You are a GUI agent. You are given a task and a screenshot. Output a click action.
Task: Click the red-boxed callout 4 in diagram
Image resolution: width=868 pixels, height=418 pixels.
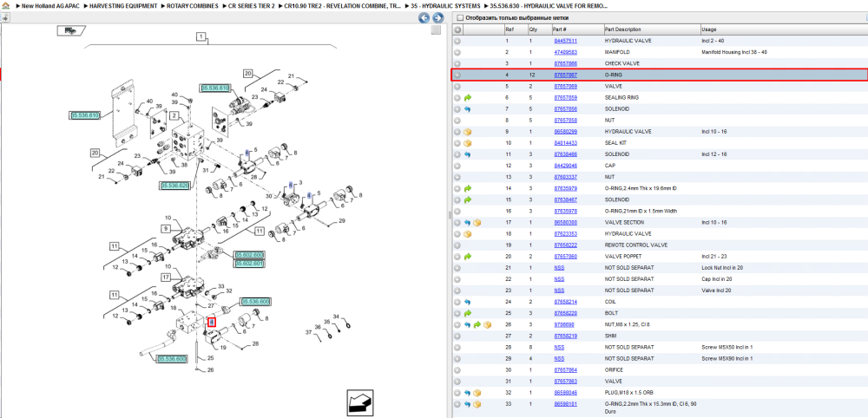211,322
